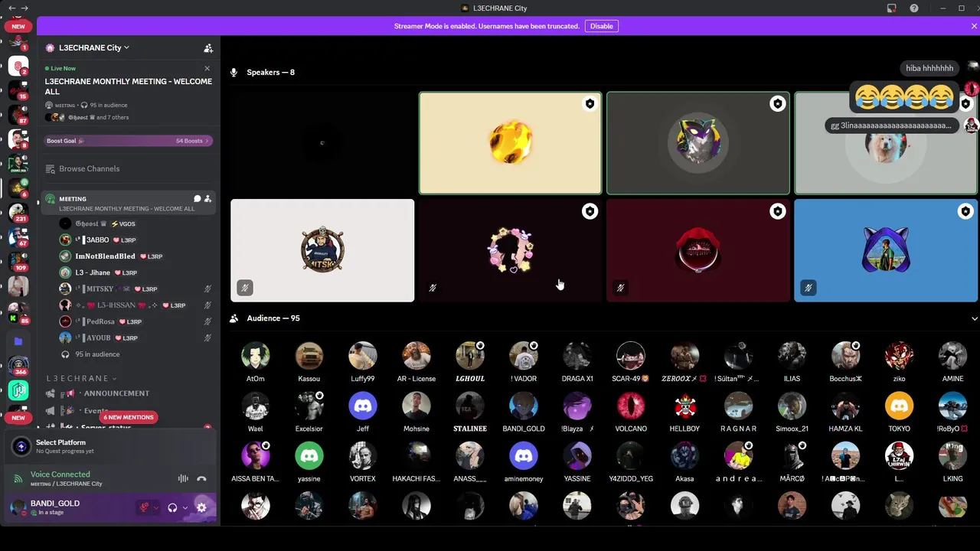Open microphone input options arrow
Viewport: 980px width, 551px height.
coord(155,507)
